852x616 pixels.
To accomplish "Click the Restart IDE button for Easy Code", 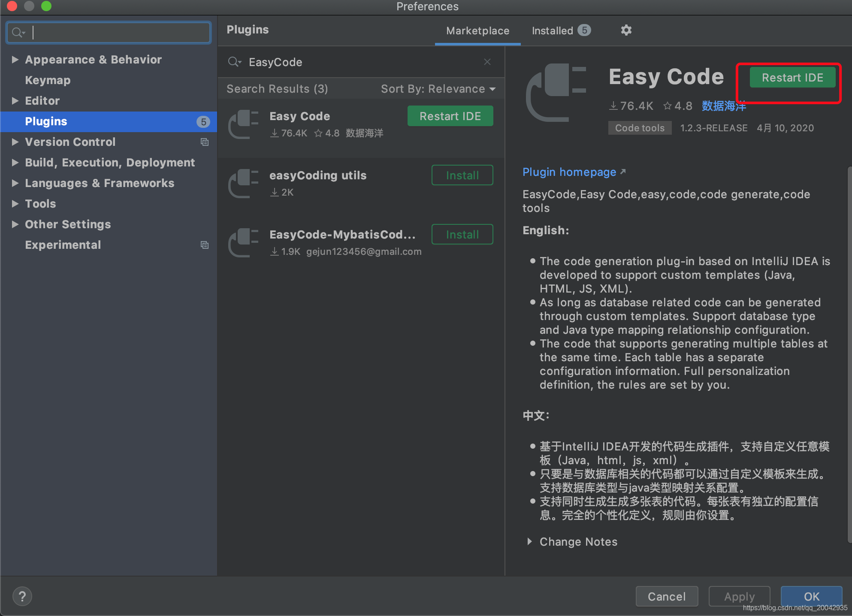I will click(x=792, y=77).
